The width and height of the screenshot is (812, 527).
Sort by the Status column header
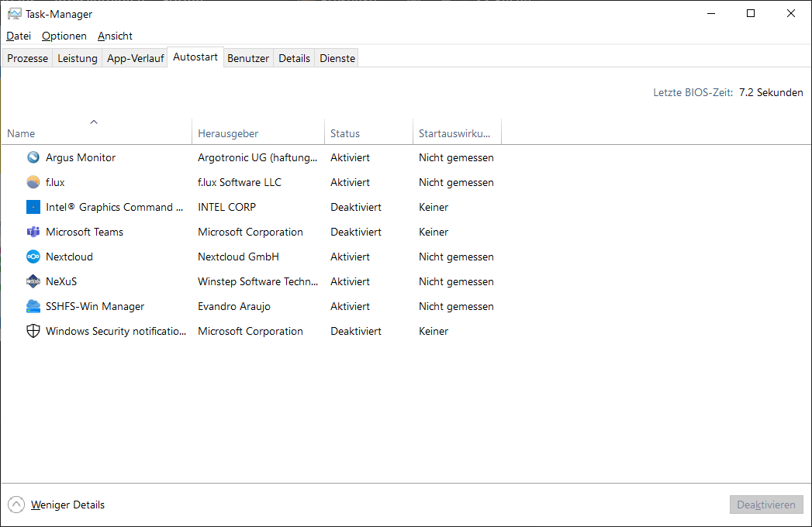tap(368, 132)
